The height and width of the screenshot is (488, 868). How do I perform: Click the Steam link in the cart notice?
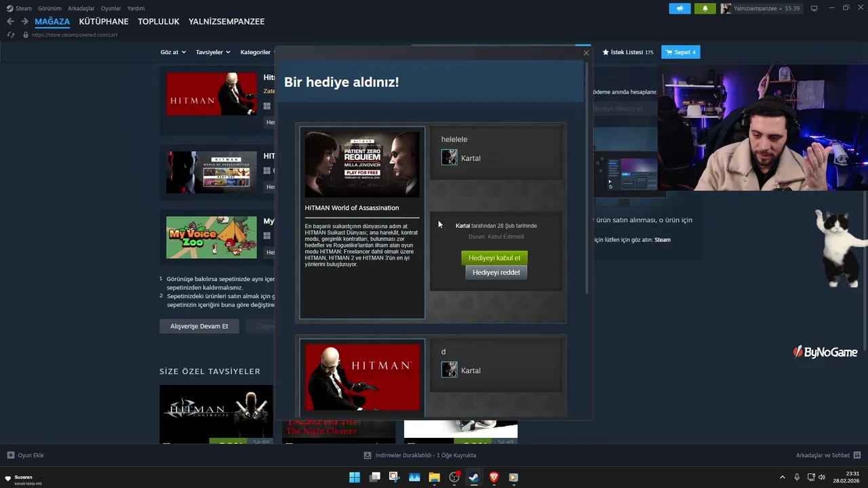[x=663, y=239]
